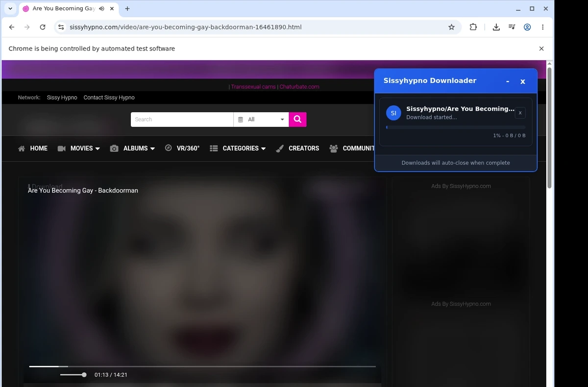Screen dimensions: 588x387
Task: Expand the MOVIES menu
Action: 78,148
